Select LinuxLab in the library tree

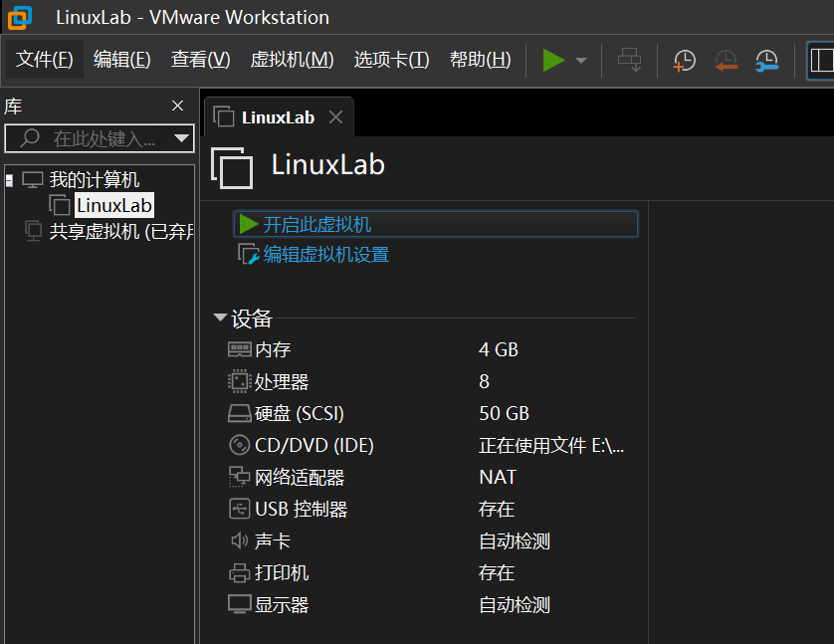113,206
